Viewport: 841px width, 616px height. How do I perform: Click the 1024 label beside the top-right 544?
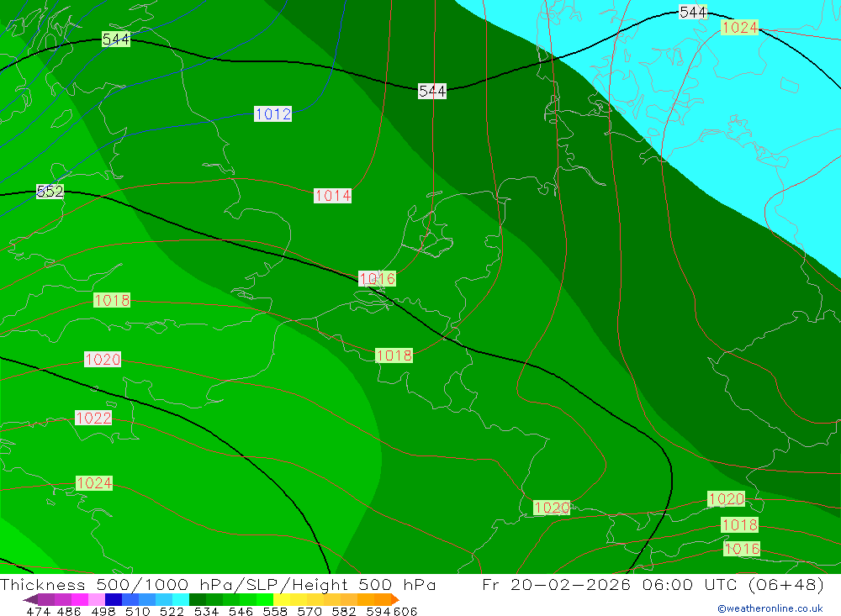pos(739,28)
